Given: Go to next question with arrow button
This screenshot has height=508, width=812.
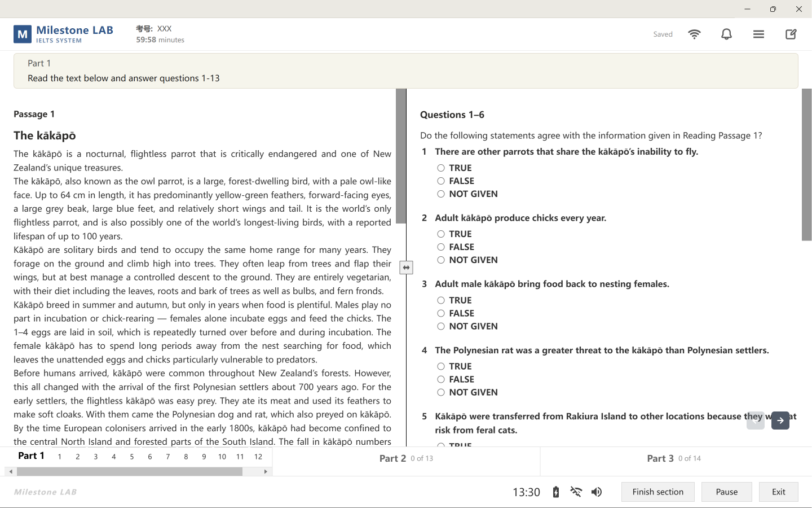Looking at the screenshot, I should [x=780, y=421].
